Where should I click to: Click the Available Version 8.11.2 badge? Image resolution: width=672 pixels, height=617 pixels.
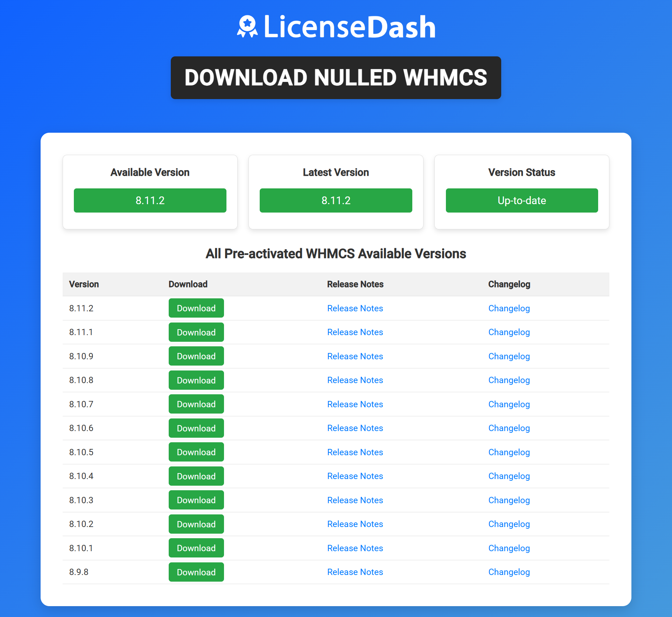coord(150,200)
